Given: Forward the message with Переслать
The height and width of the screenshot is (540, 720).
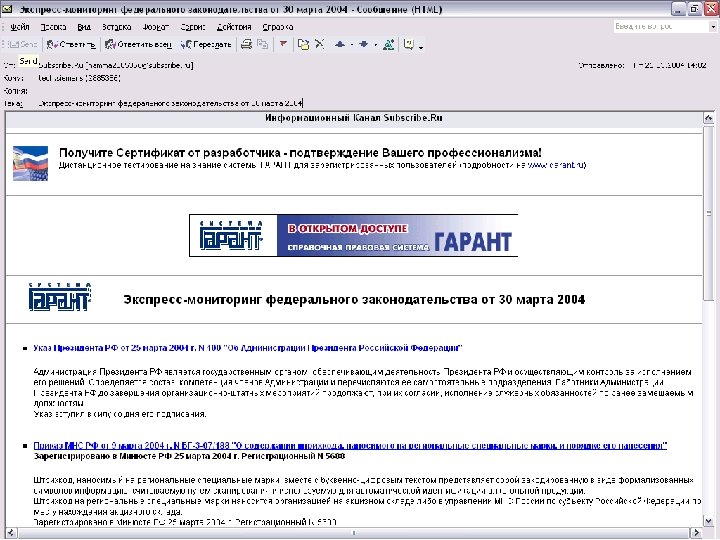Looking at the screenshot, I should [x=206, y=45].
